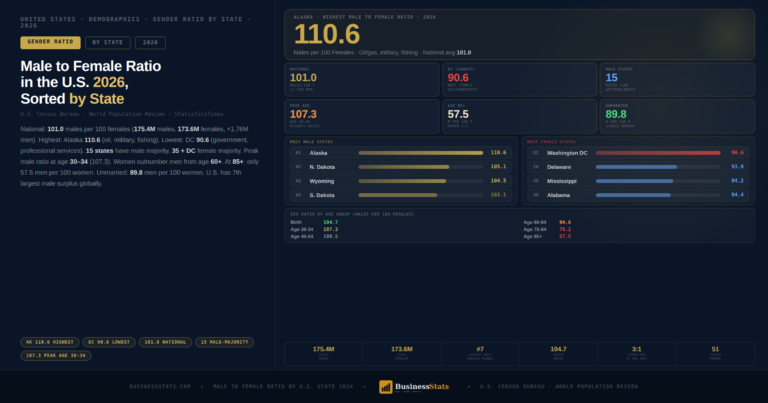Click the 101.0 NATIONAL pill
Viewport: 768px width, 403px height.
coord(165,342)
